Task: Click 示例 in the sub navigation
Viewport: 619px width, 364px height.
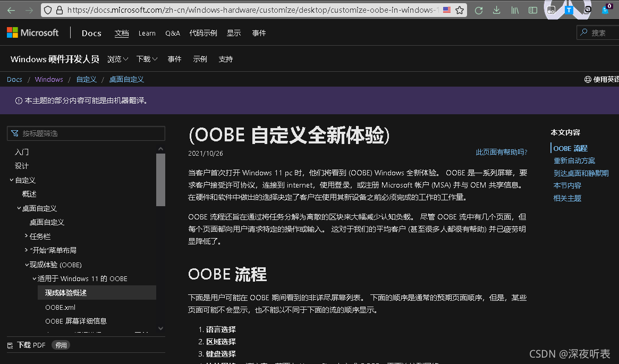Action: 200,59
